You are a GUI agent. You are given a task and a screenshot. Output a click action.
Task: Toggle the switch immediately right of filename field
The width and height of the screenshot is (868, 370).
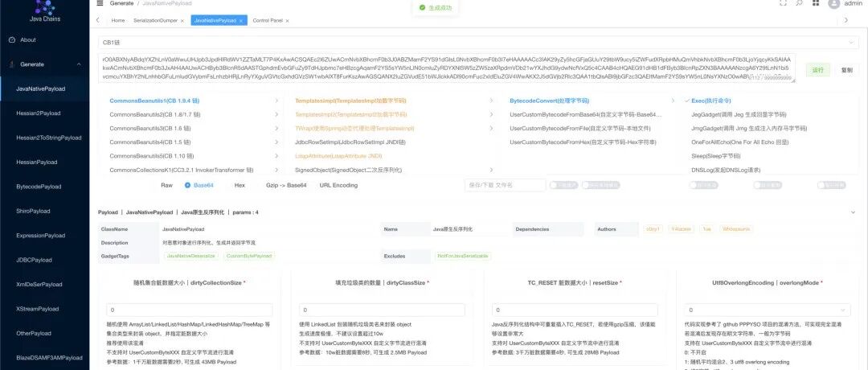[563, 185]
